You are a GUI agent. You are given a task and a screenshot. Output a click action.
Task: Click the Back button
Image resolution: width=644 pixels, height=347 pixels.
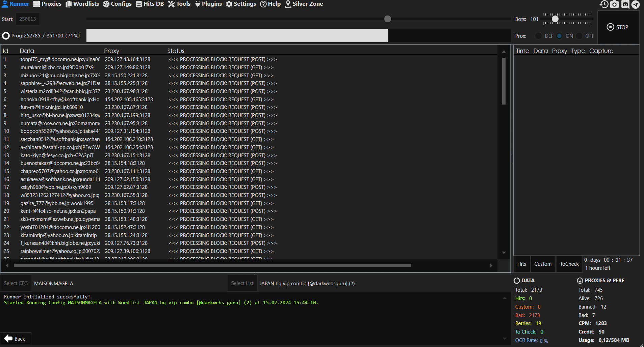point(16,339)
